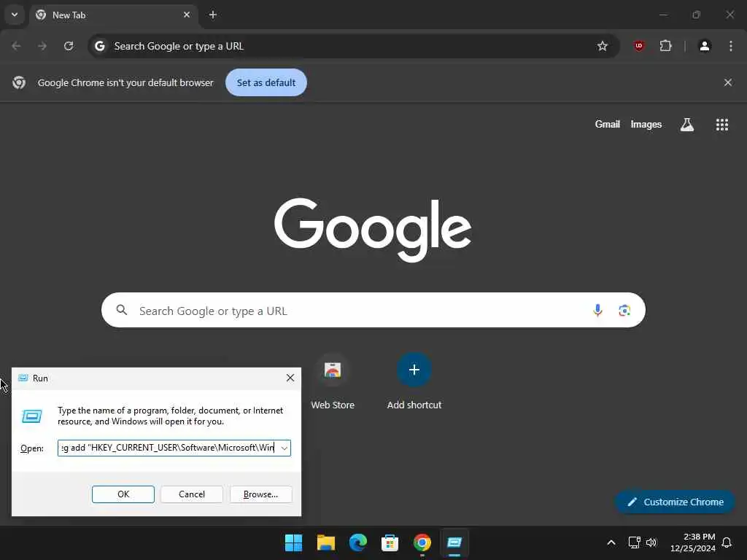Open the Google apps grid

coord(721,124)
